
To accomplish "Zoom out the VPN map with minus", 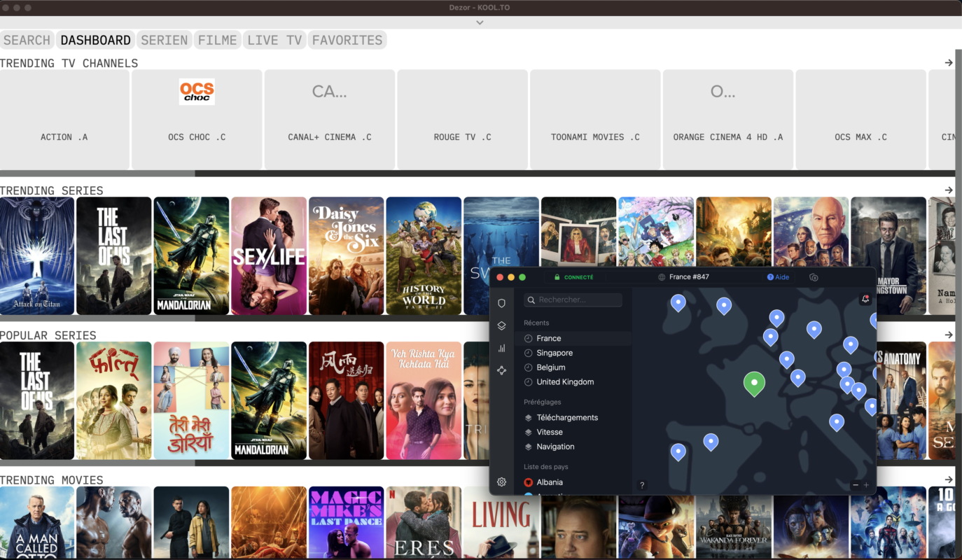I will (x=856, y=485).
